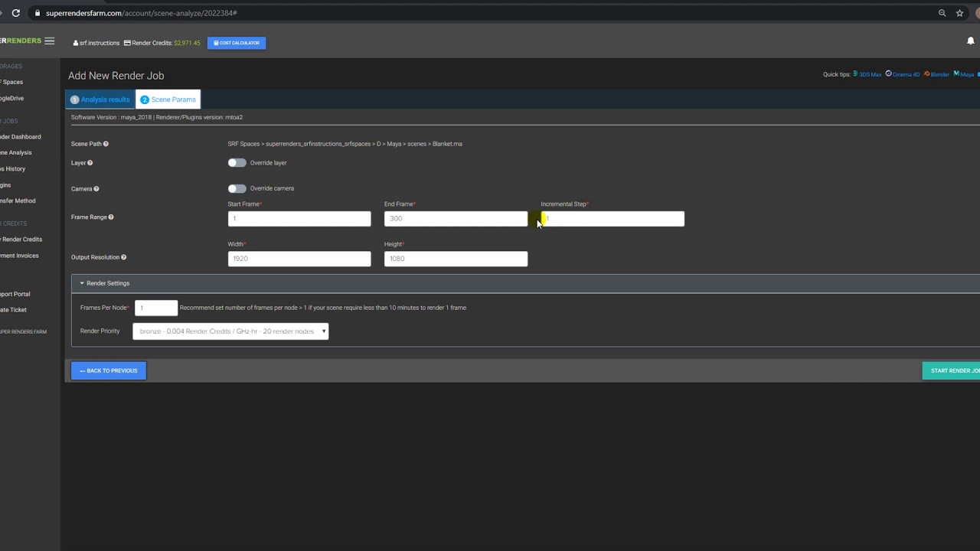Switch to the Analysis results tab
The width and height of the screenshot is (980, 551).
tap(100, 99)
